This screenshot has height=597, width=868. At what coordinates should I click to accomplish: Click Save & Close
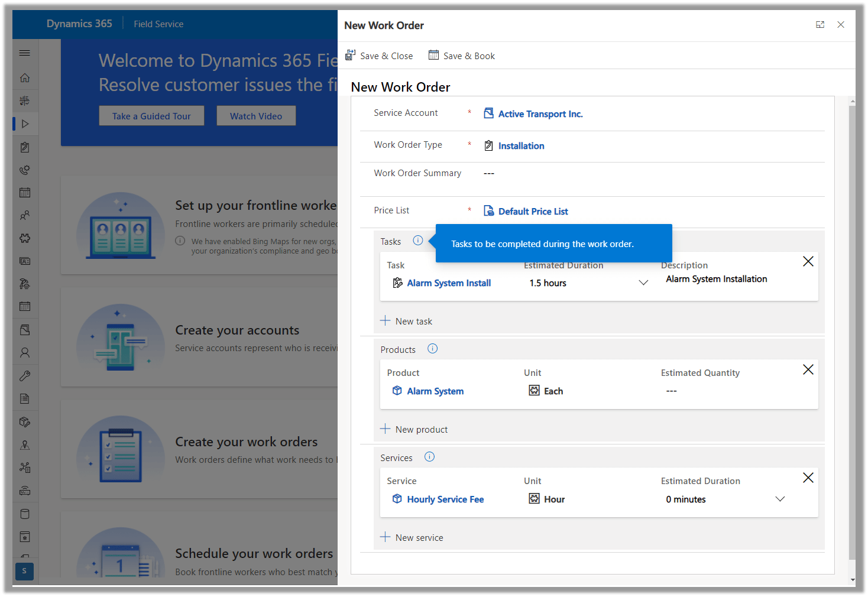point(380,56)
